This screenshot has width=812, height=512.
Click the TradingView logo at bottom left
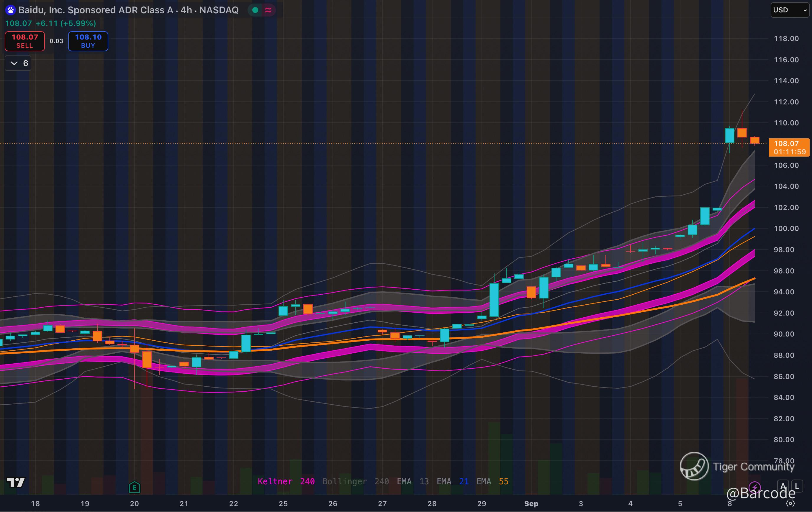[16, 482]
